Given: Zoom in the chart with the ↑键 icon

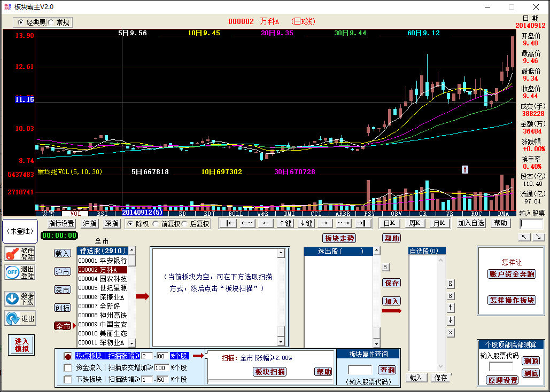Looking at the screenshot, I should (285, 223).
